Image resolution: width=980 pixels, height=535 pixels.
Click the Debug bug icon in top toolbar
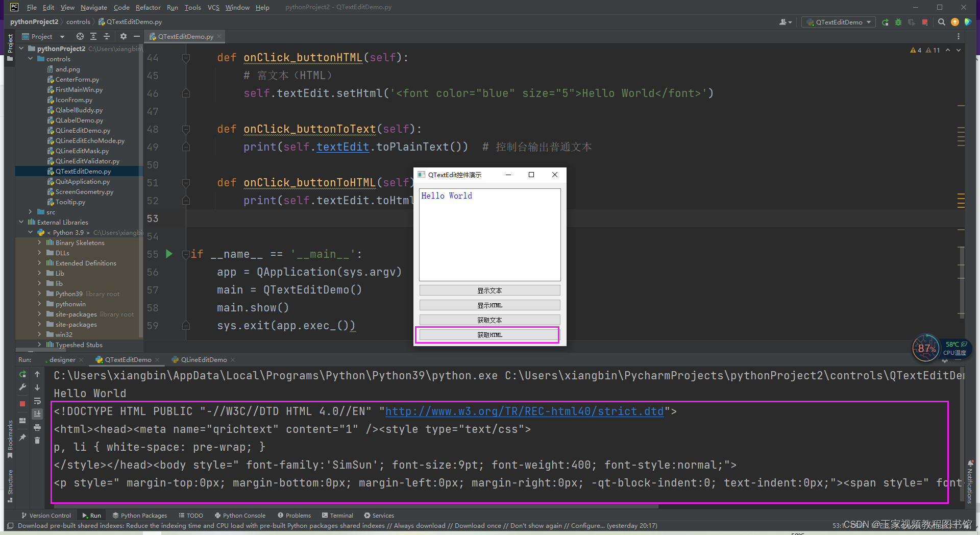pos(898,22)
